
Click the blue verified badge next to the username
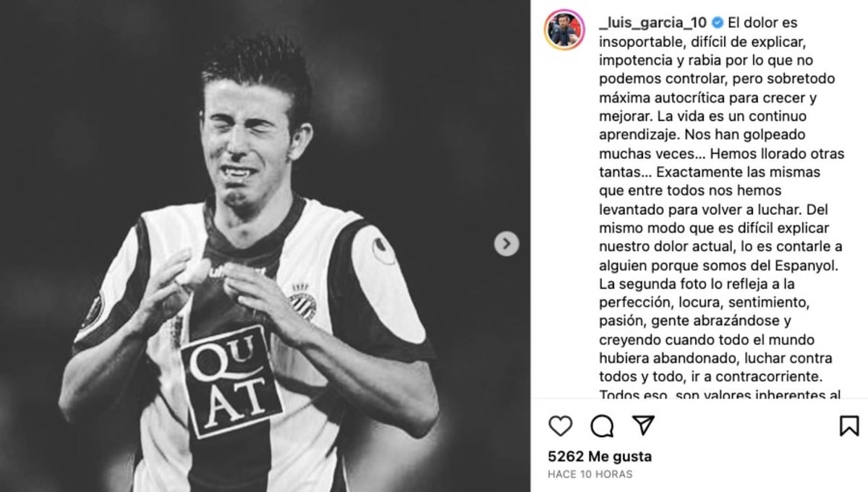coord(695,22)
